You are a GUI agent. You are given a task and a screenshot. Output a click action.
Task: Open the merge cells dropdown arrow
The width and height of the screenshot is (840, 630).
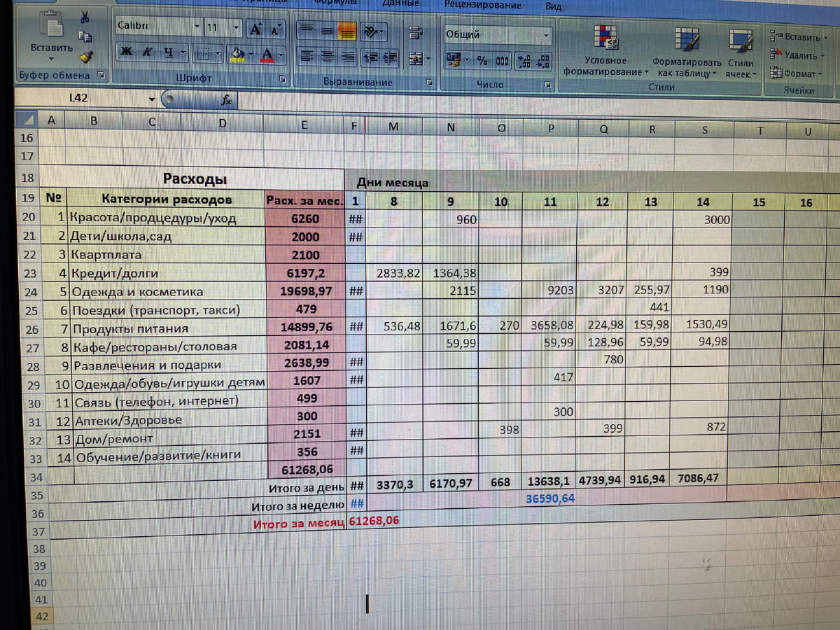(x=428, y=59)
